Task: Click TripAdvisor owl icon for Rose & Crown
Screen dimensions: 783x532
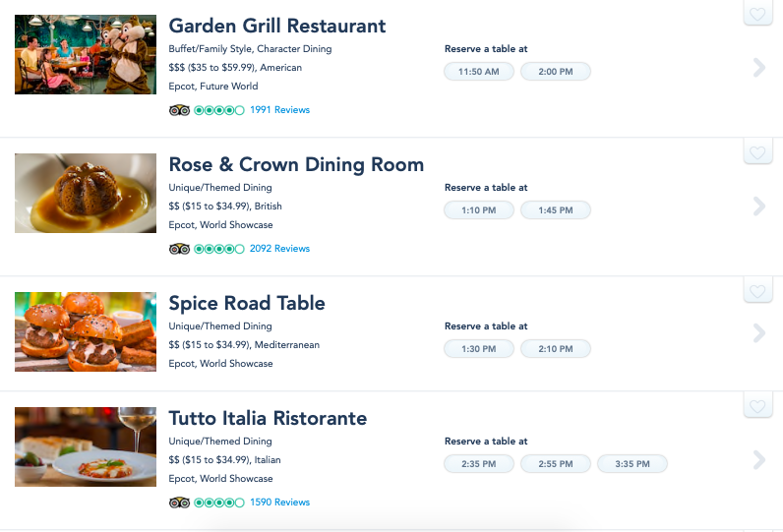Action: click(x=179, y=249)
